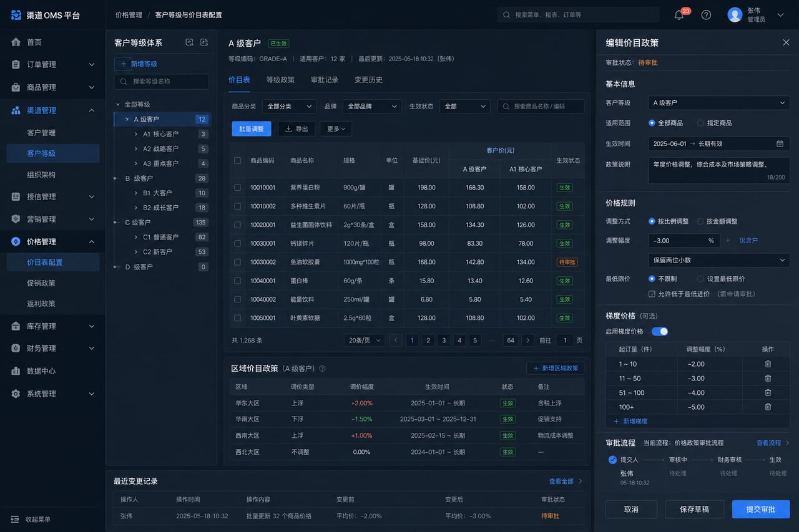This screenshot has height=532, width=799.
Task: Click the 保存草稿 button
Action: tap(694, 509)
